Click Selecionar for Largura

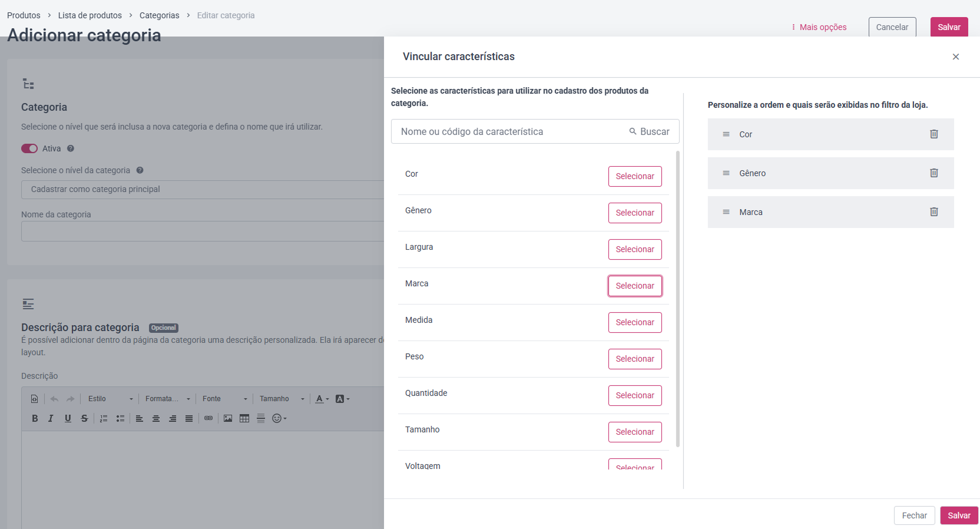(x=635, y=249)
